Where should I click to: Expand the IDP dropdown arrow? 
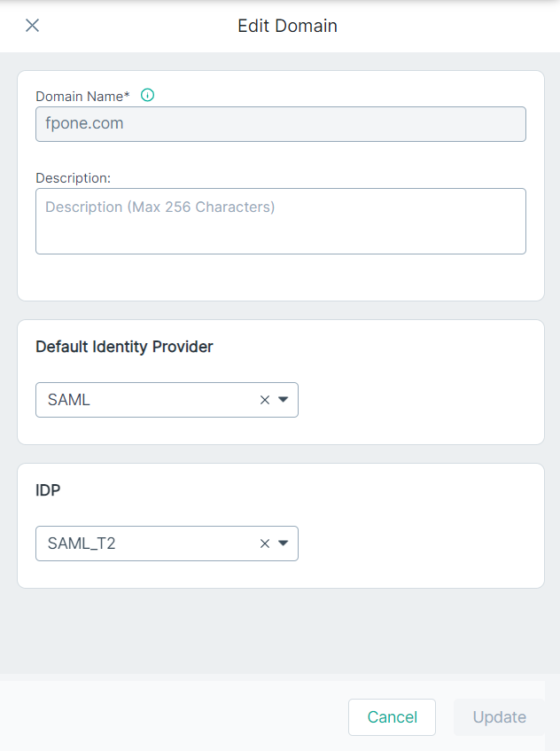coord(284,544)
